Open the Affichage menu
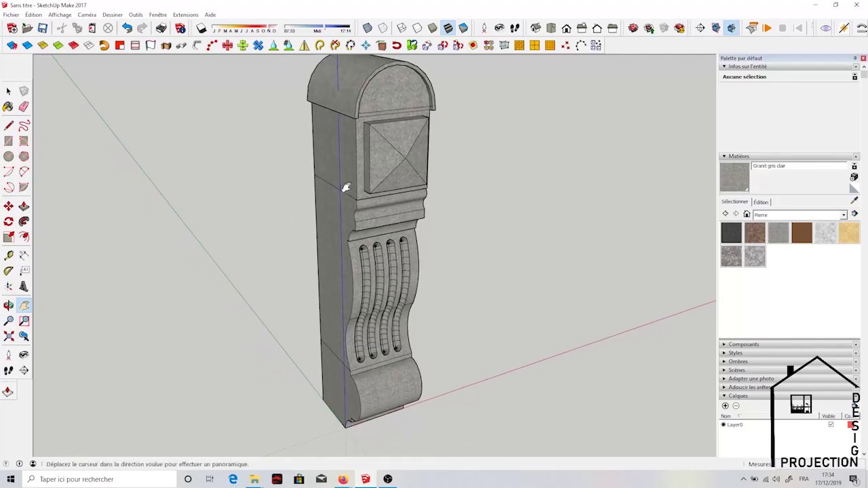The width and height of the screenshot is (868, 488). click(60, 15)
